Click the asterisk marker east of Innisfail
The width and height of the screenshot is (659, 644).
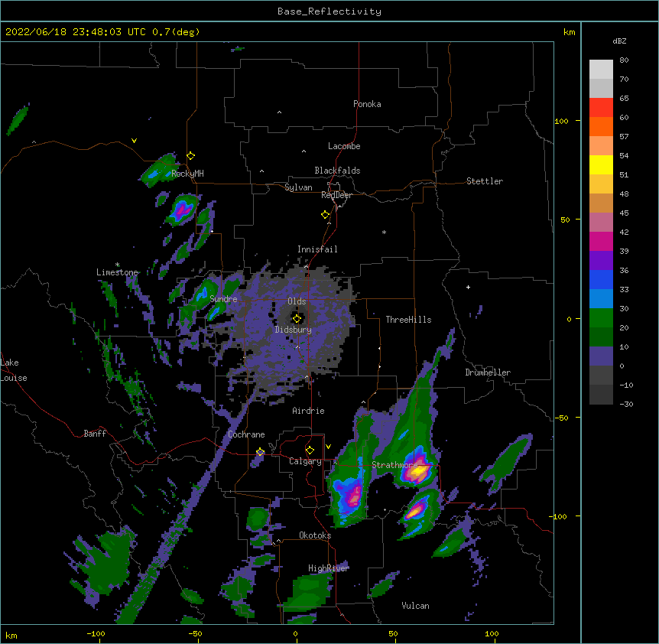[x=384, y=233]
